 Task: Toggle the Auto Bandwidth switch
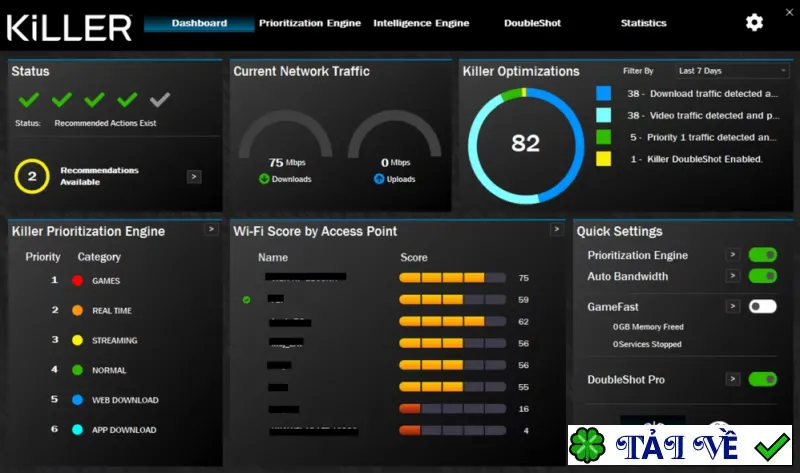763,276
